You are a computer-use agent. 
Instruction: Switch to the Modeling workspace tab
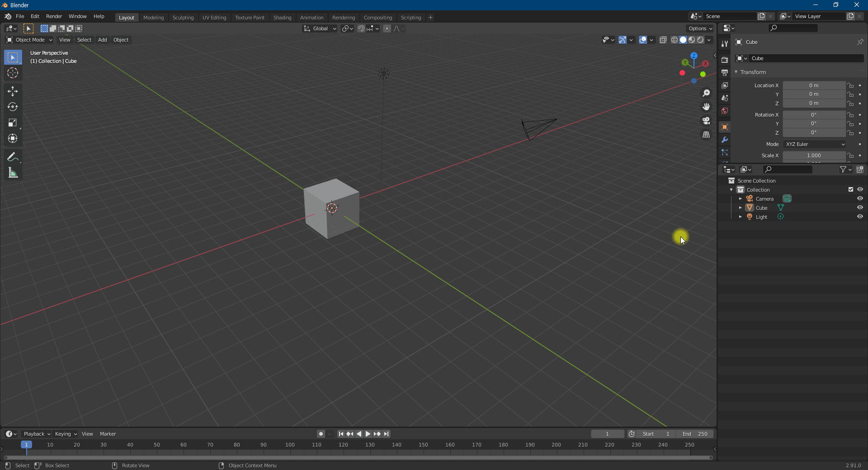pos(154,18)
